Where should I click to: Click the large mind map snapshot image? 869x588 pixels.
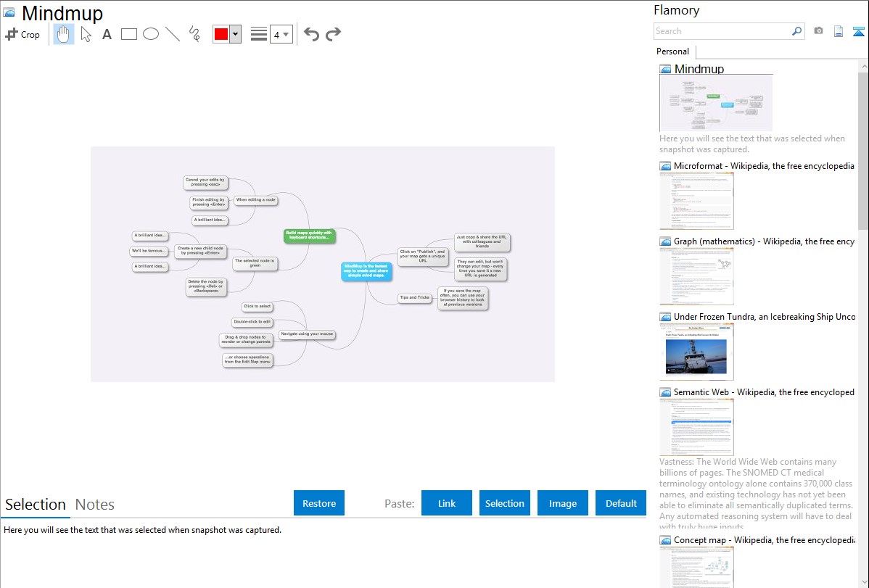(323, 265)
